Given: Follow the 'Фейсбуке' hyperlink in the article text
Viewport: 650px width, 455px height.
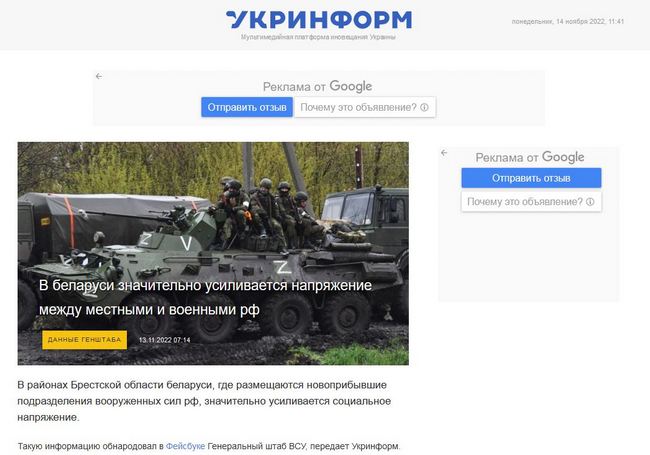Looking at the screenshot, I should (185, 446).
